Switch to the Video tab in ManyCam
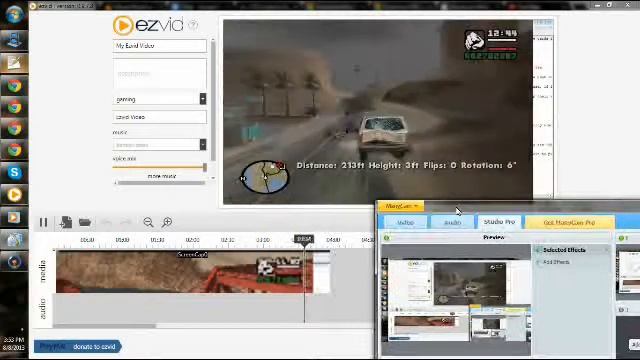The width and height of the screenshot is (640, 360). point(405,222)
